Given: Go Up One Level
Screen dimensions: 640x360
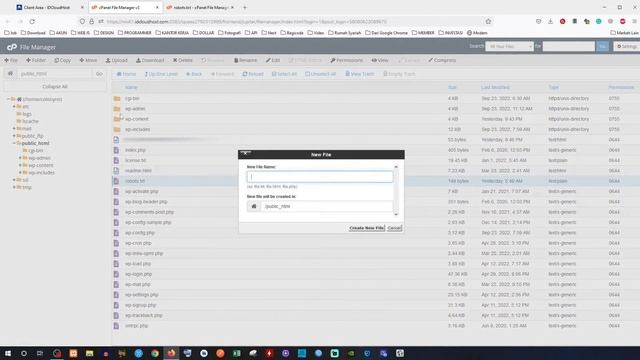Looking at the screenshot, I should coord(161,74).
